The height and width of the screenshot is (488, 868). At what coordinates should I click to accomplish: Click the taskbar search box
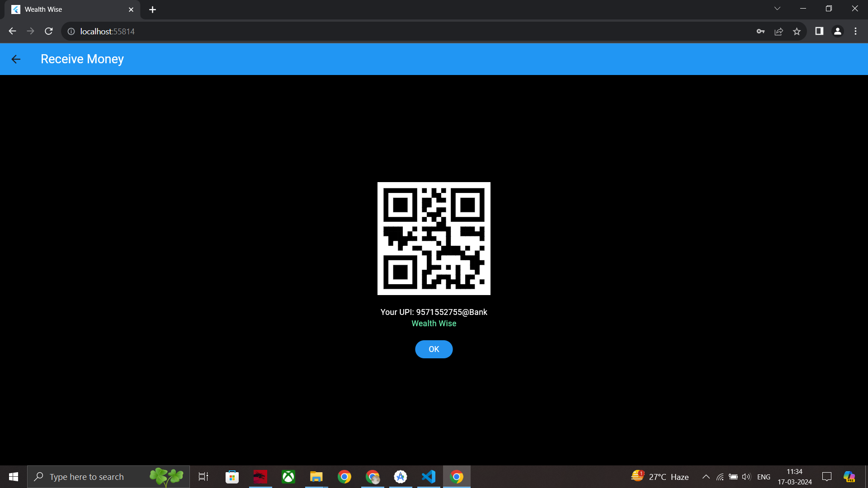pos(108,477)
